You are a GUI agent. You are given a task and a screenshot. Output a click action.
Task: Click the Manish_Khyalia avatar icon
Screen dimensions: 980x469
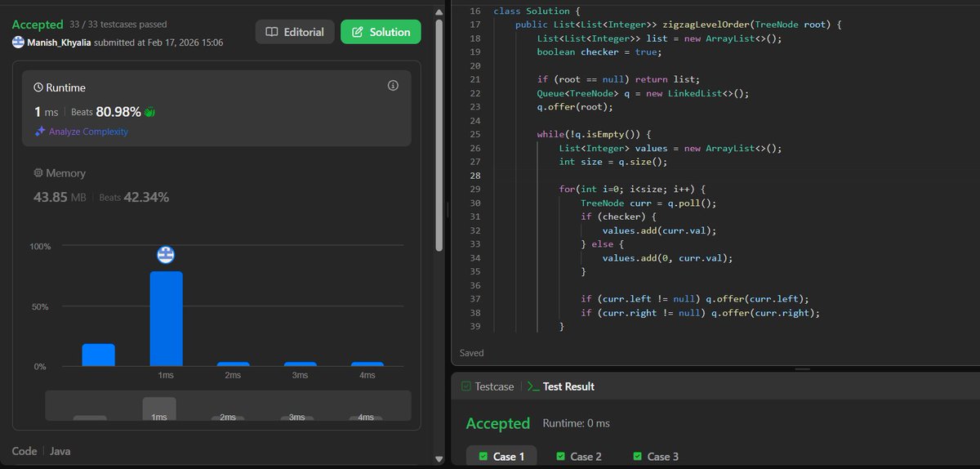pos(18,42)
